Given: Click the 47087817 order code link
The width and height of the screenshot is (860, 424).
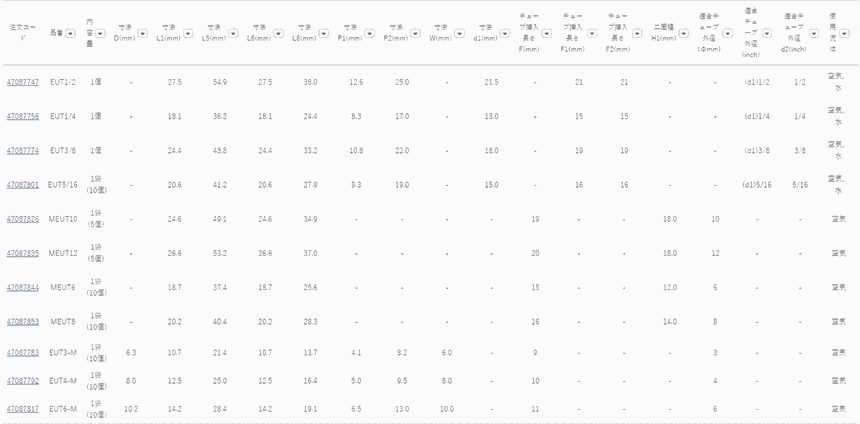Looking at the screenshot, I should pyautogui.click(x=23, y=408).
